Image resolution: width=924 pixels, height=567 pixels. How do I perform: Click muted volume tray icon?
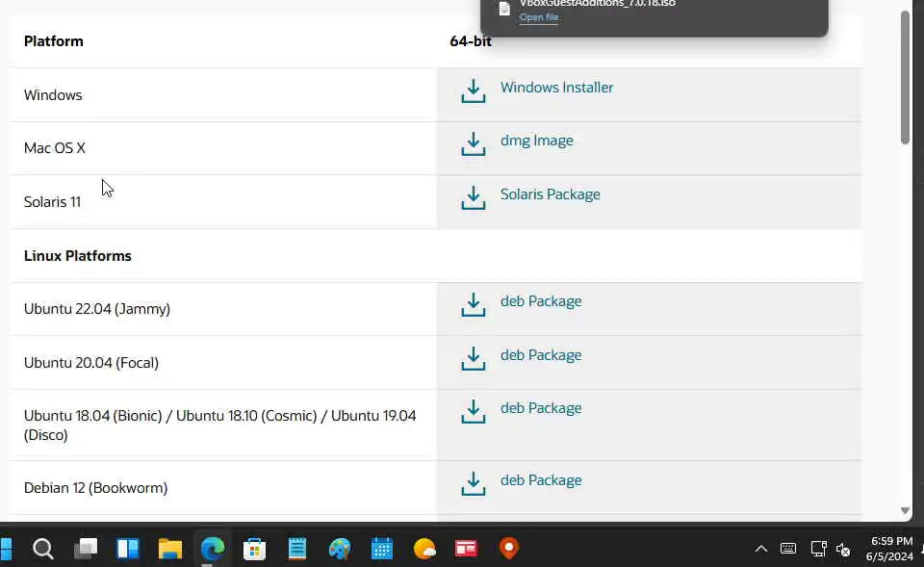click(843, 550)
